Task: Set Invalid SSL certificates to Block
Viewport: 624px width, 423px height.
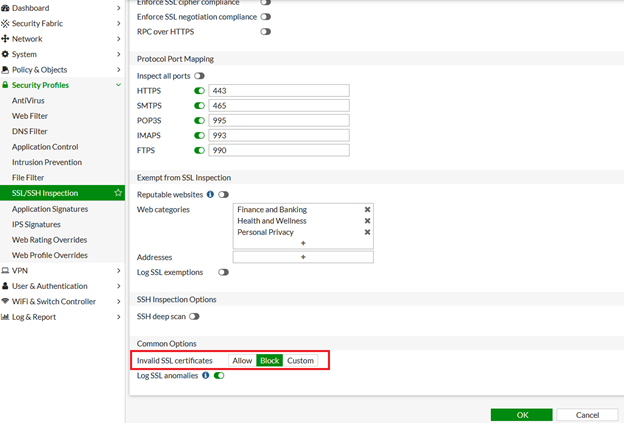Action: click(x=269, y=361)
